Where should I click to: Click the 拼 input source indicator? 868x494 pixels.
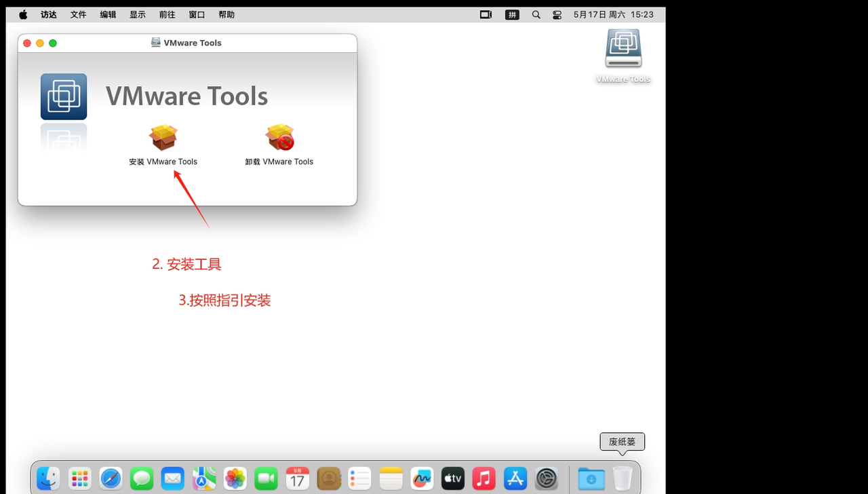pos(512,14)
